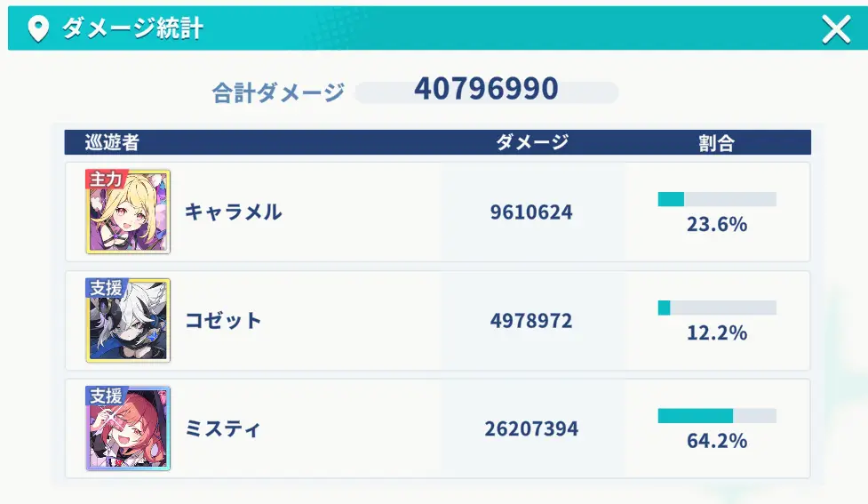The width and height of the screenshot is (868, 504).
Task: Click the total damage value 40796990
Action: (x=486, y=90)
